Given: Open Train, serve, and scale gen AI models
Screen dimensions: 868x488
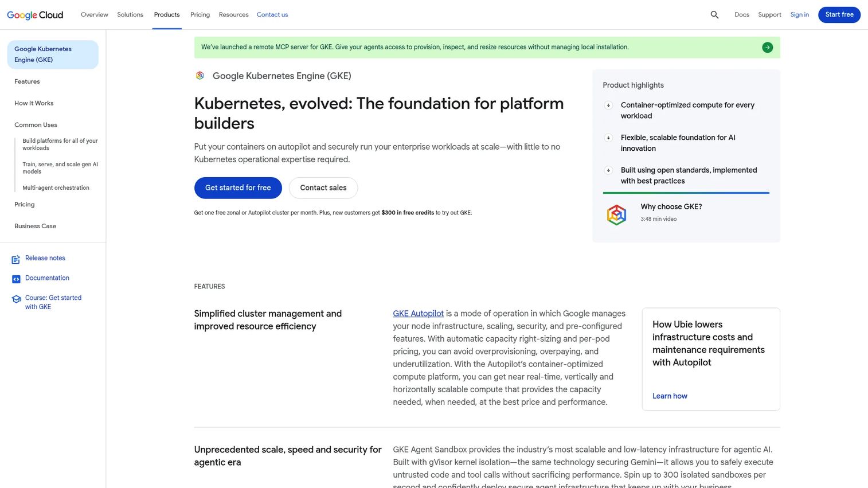Looking at the screenshot, I should pyautogui.click(x=60, y=168).
